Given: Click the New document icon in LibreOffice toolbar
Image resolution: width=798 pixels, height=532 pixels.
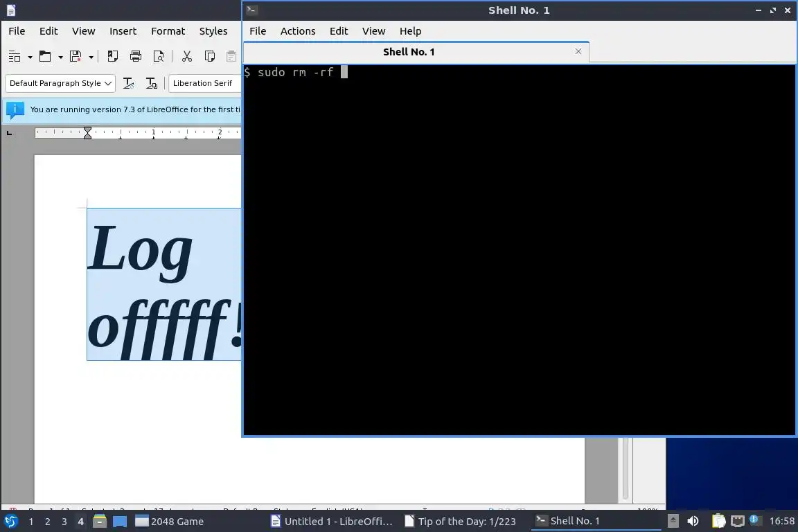Looking at the screenshot, I should (15, 56).
